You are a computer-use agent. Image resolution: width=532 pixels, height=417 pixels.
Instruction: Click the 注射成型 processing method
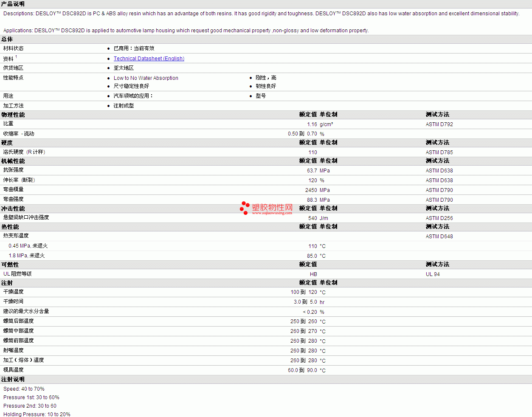point(124,106)
